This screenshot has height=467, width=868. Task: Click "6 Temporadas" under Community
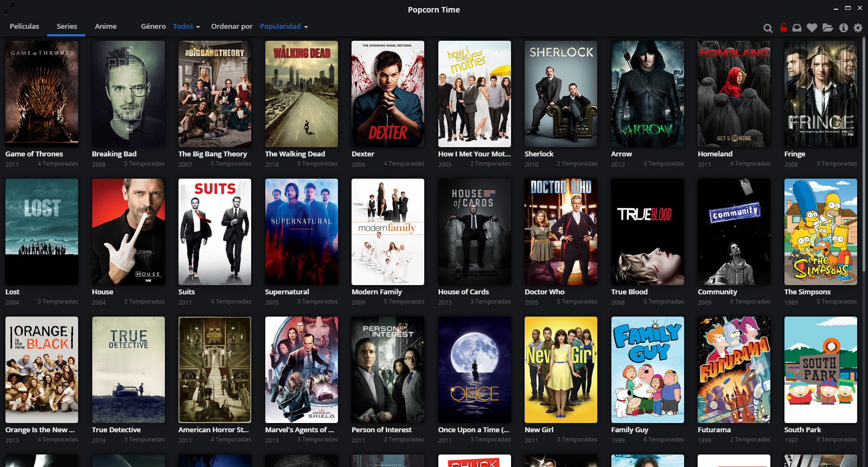750,301
